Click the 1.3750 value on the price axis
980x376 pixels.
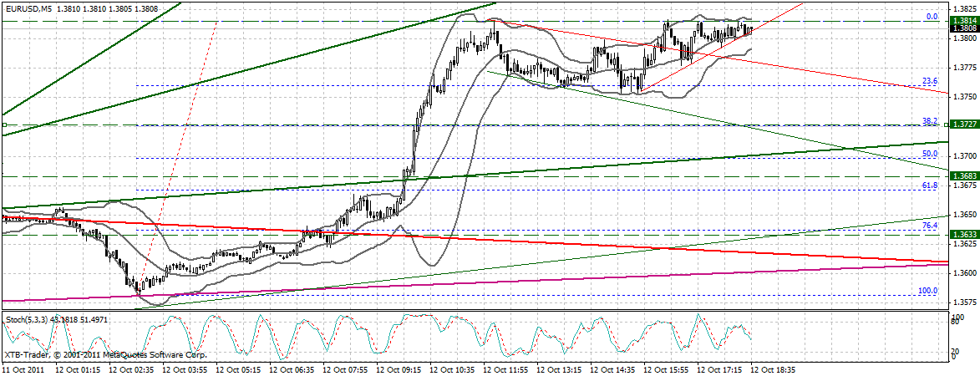[963, 97]
